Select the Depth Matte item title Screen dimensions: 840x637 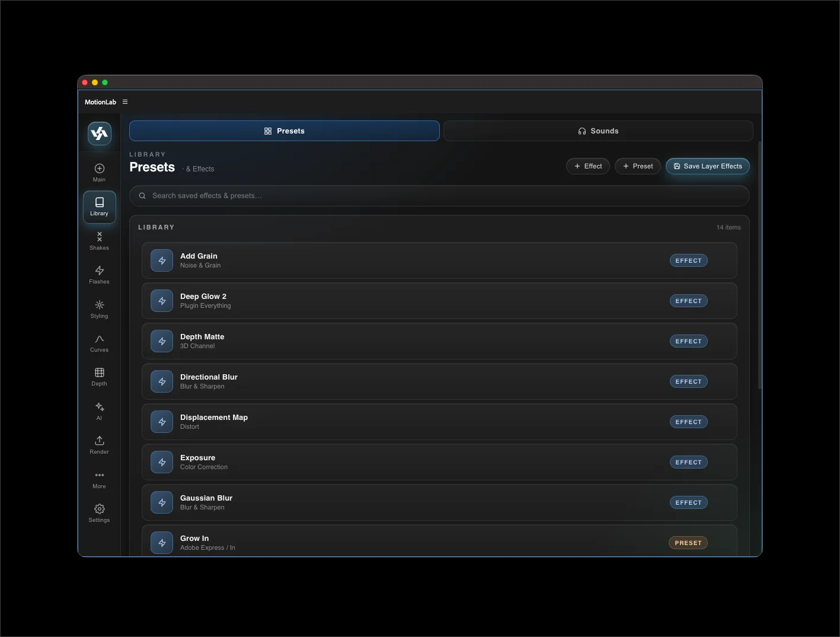202,337
